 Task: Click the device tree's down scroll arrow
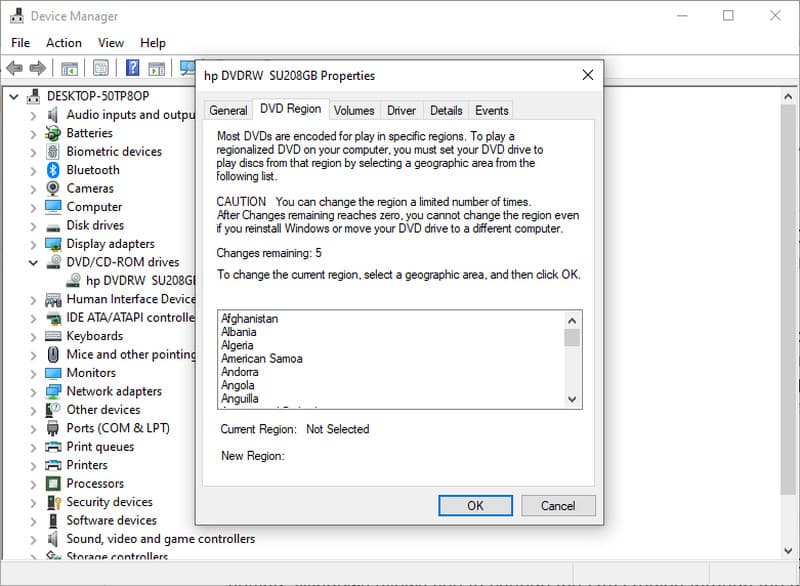[x=788, y=550]
